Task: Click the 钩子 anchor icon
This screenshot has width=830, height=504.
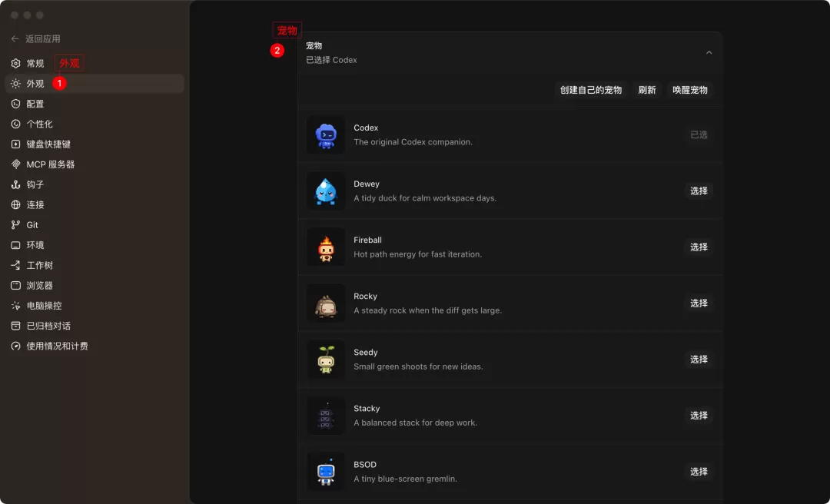Action: 16,184
